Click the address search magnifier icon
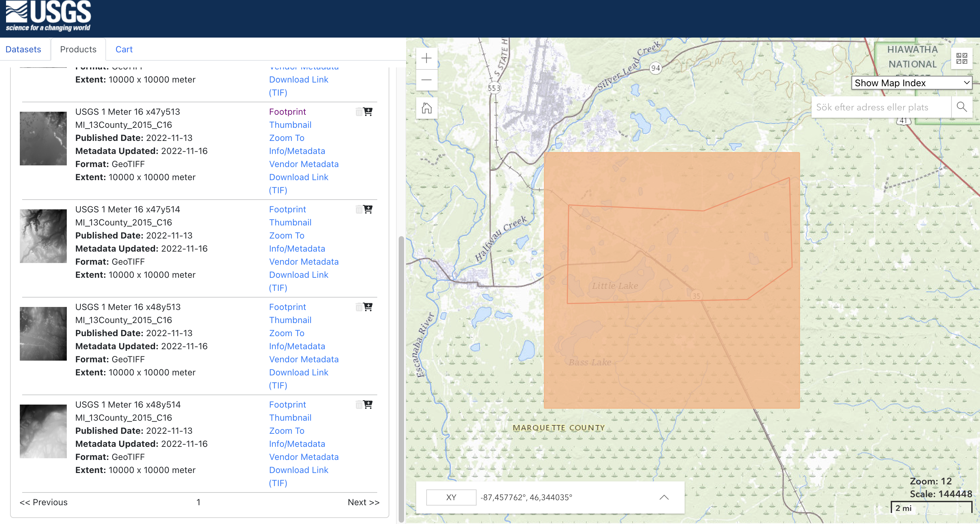Viewport: 980px width, 524px height. [x=961, y=107]
